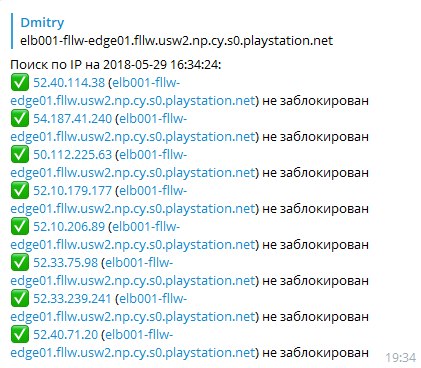Viewport: 421px width, 368px height.
Task: Open the 52.33.239.241 IP address link
Action: pos(72,298)
